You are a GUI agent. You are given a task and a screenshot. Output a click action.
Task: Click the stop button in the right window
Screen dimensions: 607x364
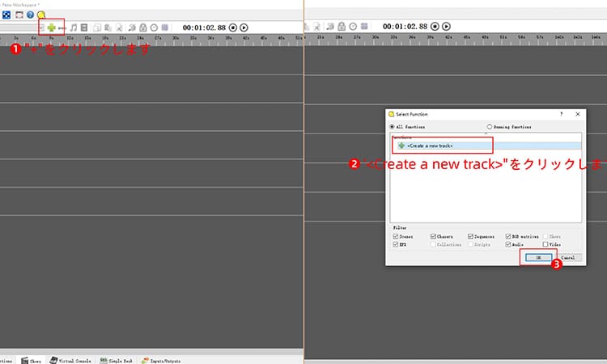pos(435,27)
